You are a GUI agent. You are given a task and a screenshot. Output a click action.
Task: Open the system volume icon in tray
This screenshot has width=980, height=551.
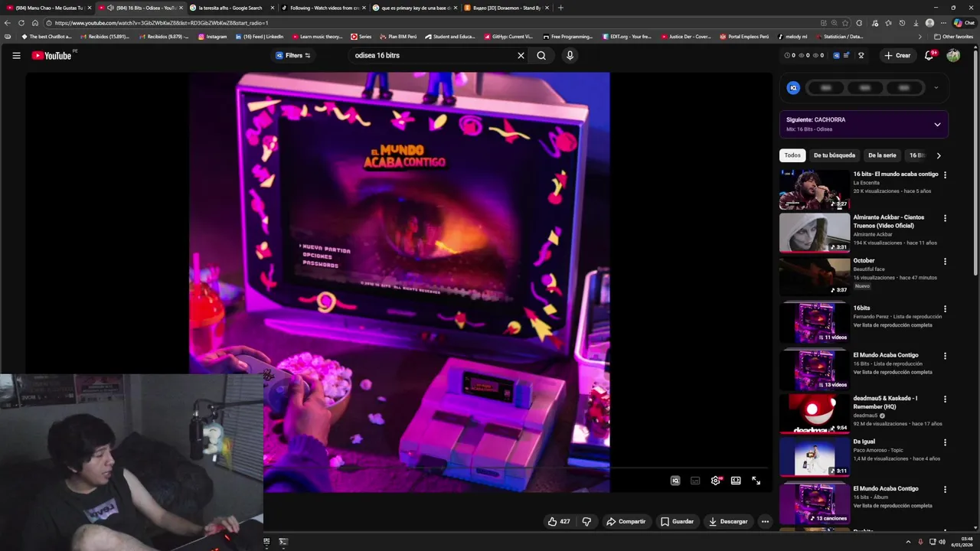pyautogui.click(x=942, y=542)
